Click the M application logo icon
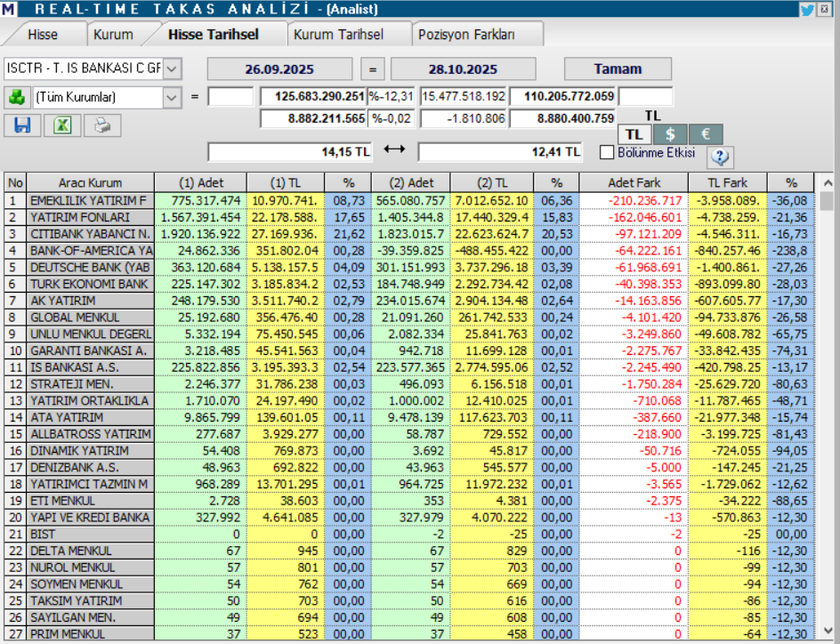Screen dimensions: 840x644 9,10
